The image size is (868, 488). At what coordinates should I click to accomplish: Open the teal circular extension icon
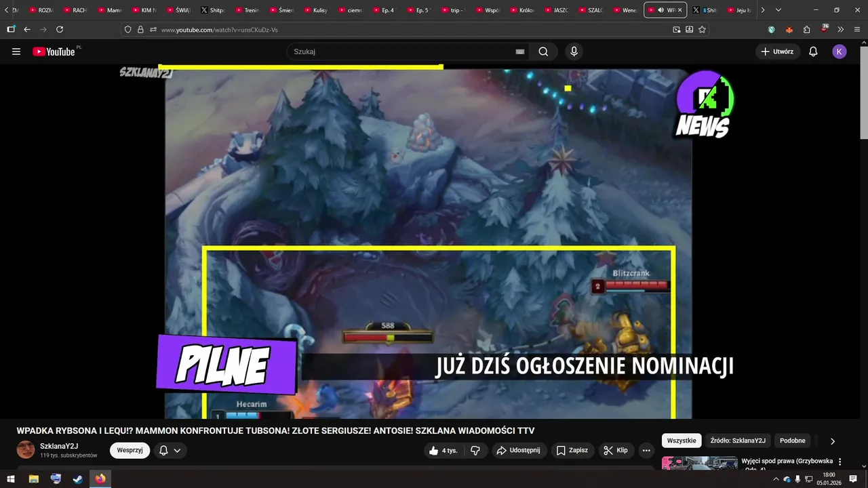pos(772,30)
